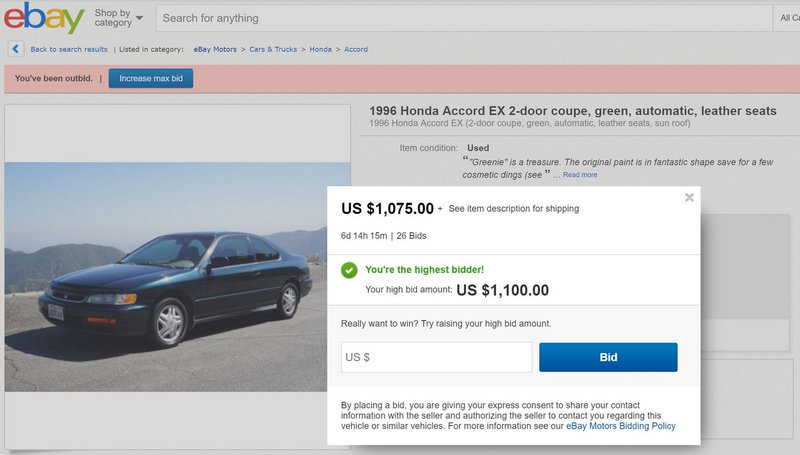Click the 26 Bids count
This screenshot has width=800, height=455.
pyautogui.click(x=412, y=236)
